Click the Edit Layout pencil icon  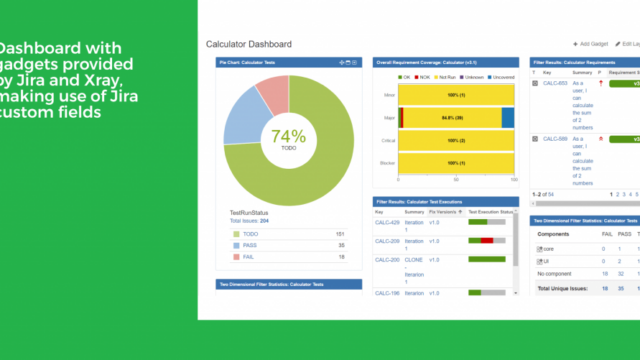(x=618, y=44)
